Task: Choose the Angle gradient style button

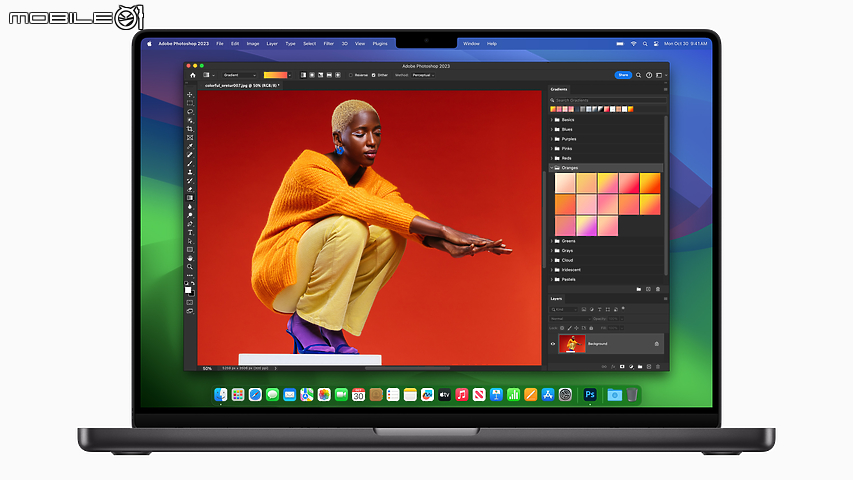Action: tap(320, 75)
